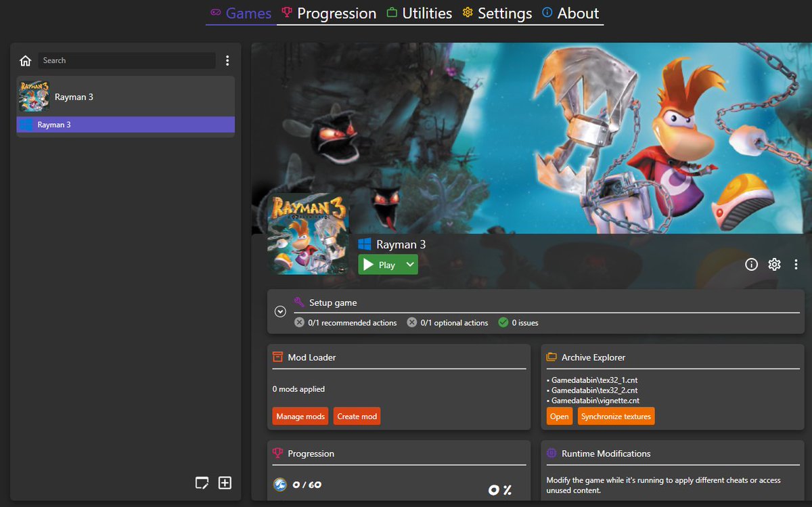The height and width of the screenshot is (507, 812).
Task: Click the 0/1 recommended actions status
Action: [346, 323]
